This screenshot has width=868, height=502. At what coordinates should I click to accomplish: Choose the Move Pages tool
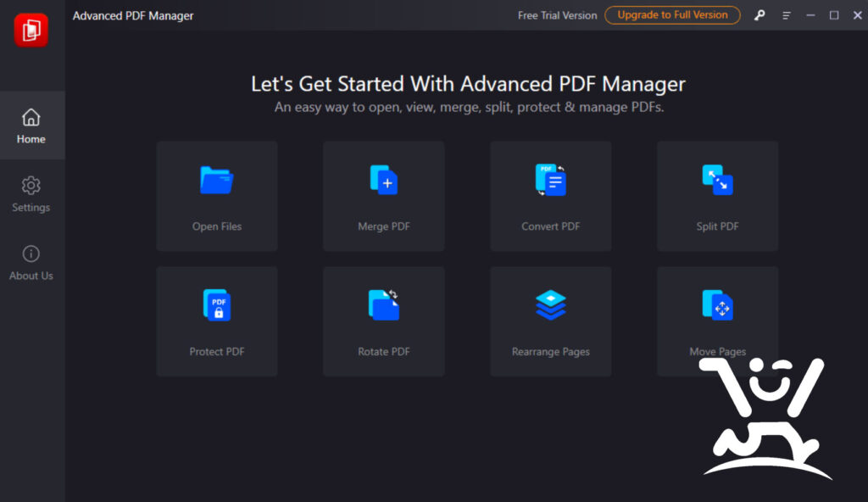click(x=717, y=321)
